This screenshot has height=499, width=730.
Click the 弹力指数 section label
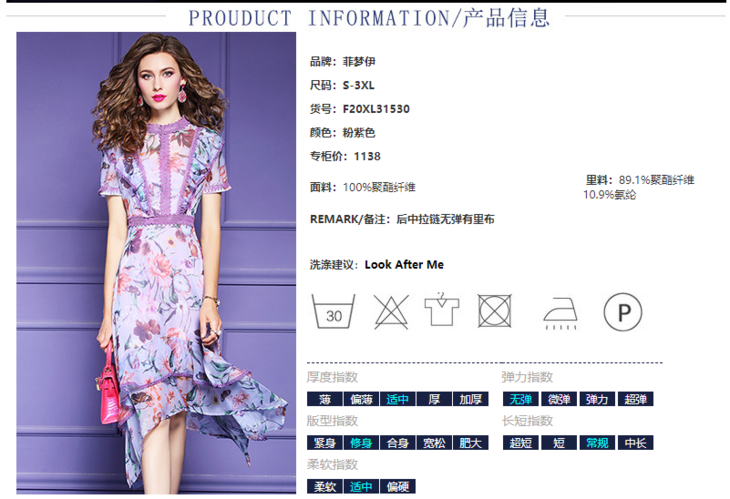pos(527,377)
